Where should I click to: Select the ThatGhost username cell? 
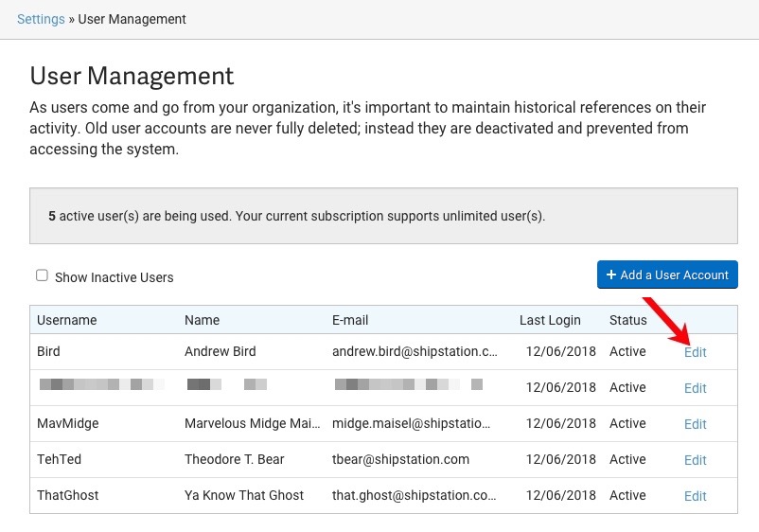point(68,495)
